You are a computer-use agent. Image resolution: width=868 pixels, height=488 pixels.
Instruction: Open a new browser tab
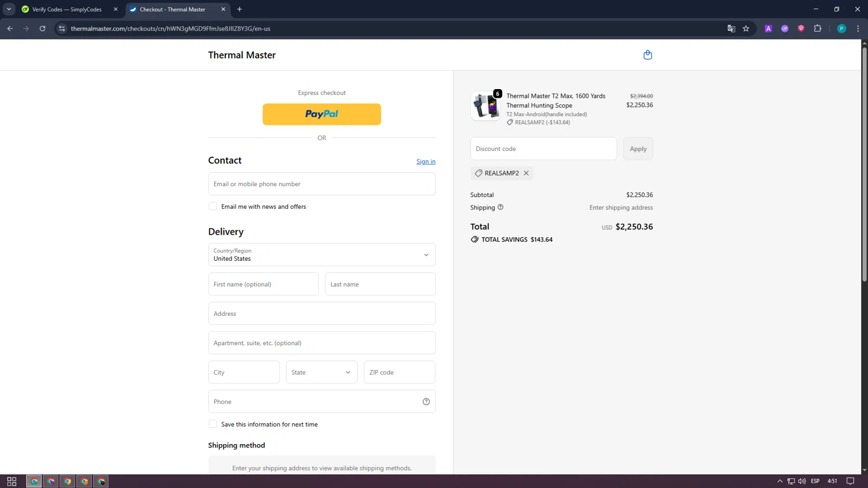tap(240, 9)
